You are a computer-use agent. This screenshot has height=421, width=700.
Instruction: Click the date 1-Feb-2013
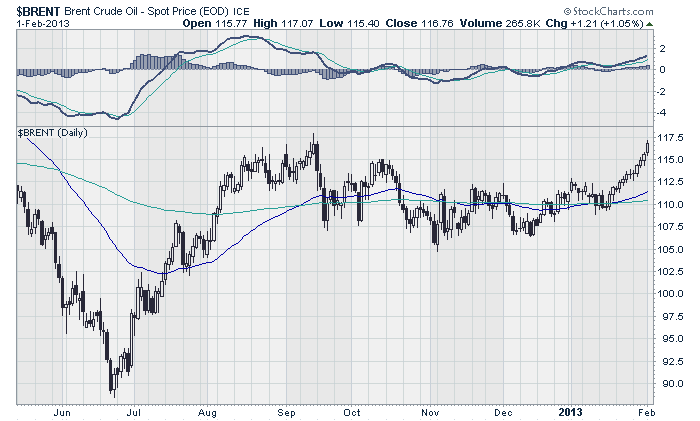tap(43, 23)
